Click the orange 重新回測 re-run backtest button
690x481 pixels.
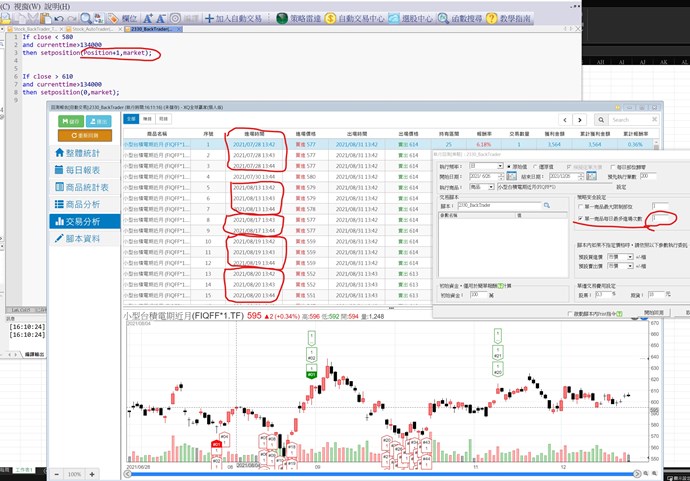tap(86, 135)
